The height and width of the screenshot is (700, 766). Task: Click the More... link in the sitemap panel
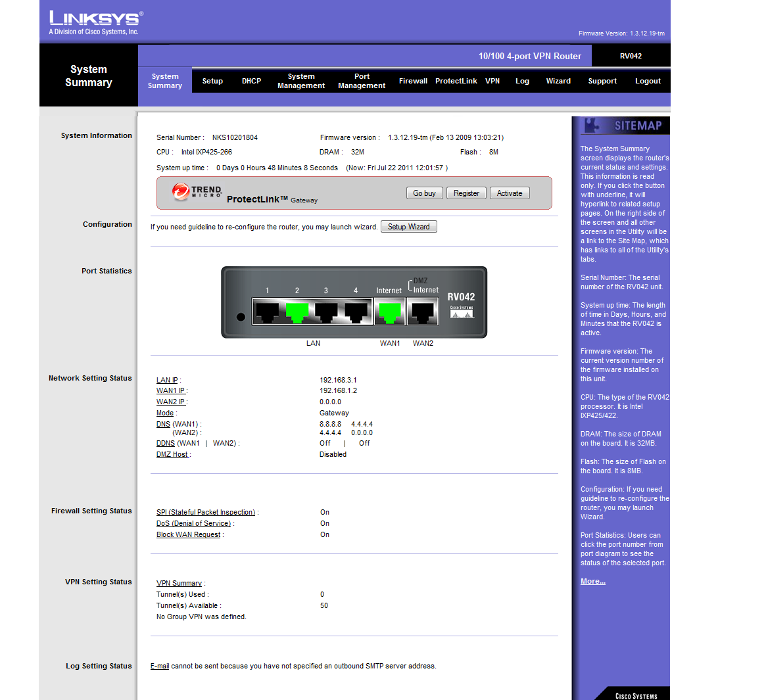tap(593, 581)
